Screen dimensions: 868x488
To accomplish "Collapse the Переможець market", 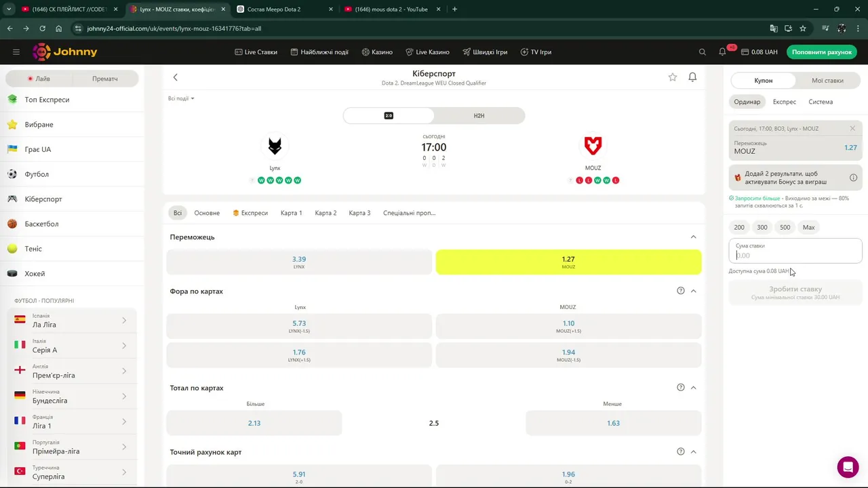I will point(693,237).
